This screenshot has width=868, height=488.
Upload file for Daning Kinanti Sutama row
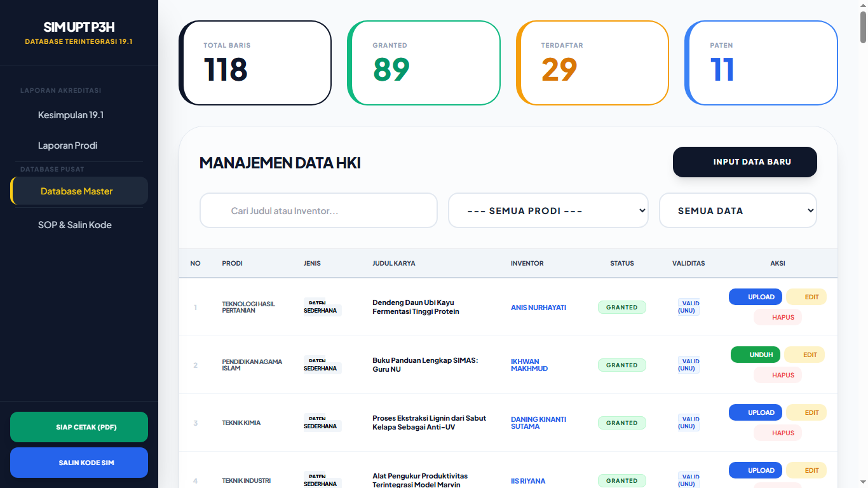[x=756, y=412]
